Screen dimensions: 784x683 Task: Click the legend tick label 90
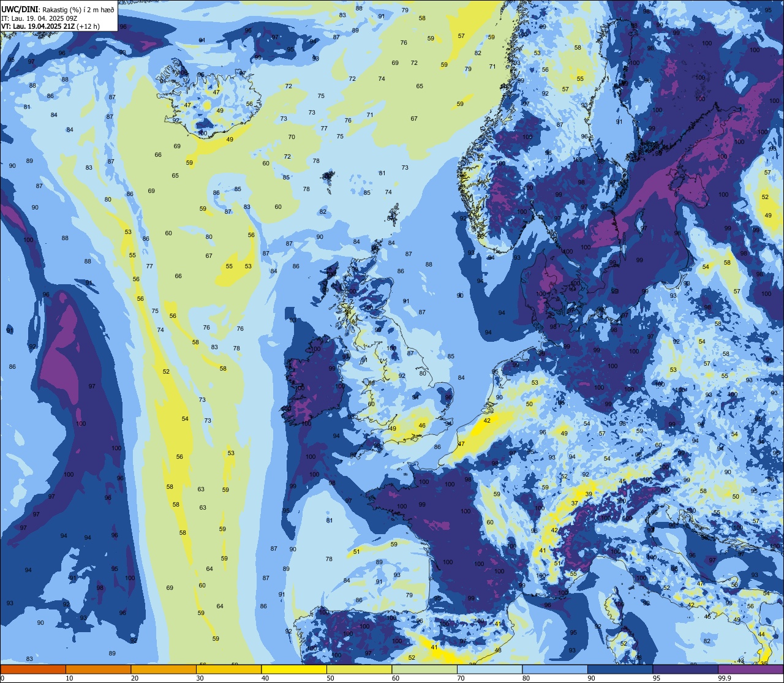[x=591, y=678]
